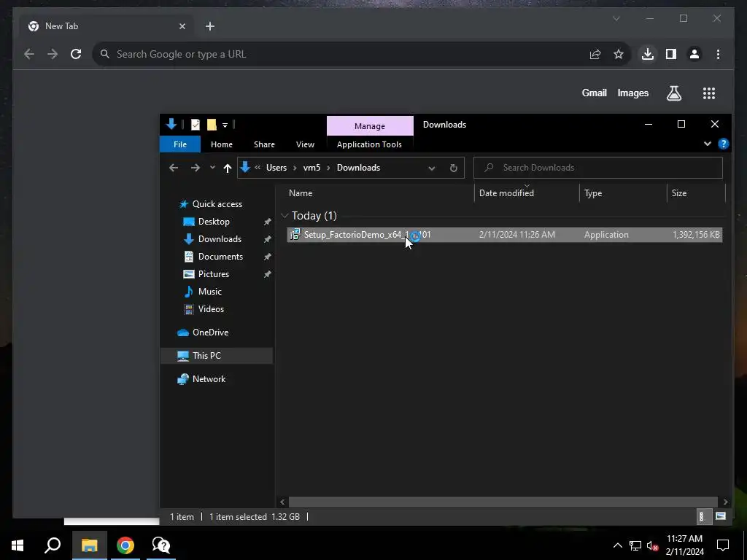The height and width of the screenshot is (560, 747).
Task: Collapse the Today (1) group
Action: point(285,216)
